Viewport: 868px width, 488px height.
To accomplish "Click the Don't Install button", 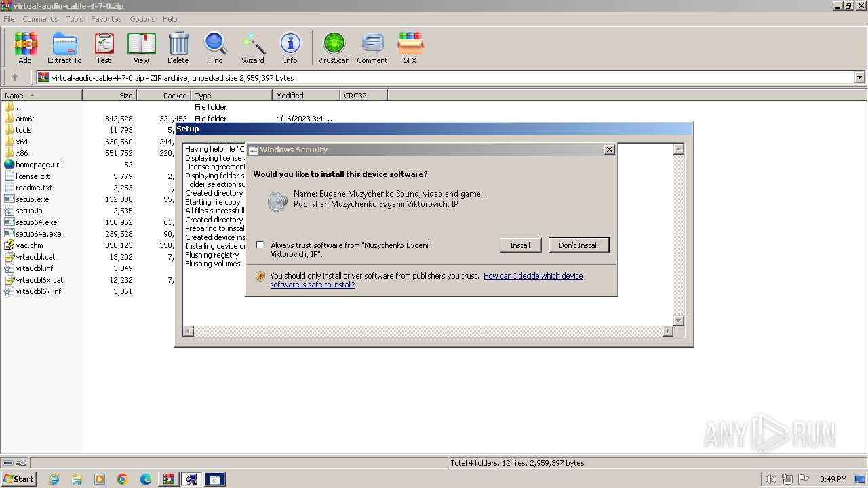I will pyautogui.click(x=578, y=245).
